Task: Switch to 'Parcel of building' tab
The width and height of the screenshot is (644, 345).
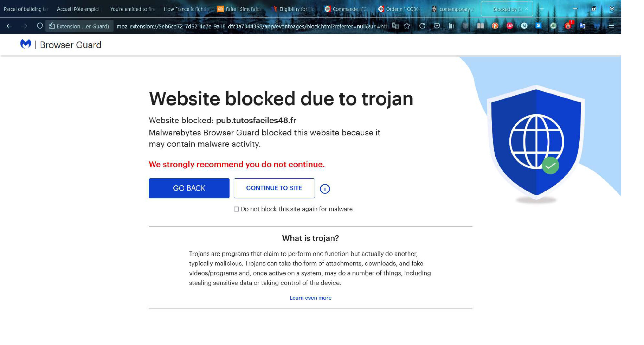Action: click(26, 9)
